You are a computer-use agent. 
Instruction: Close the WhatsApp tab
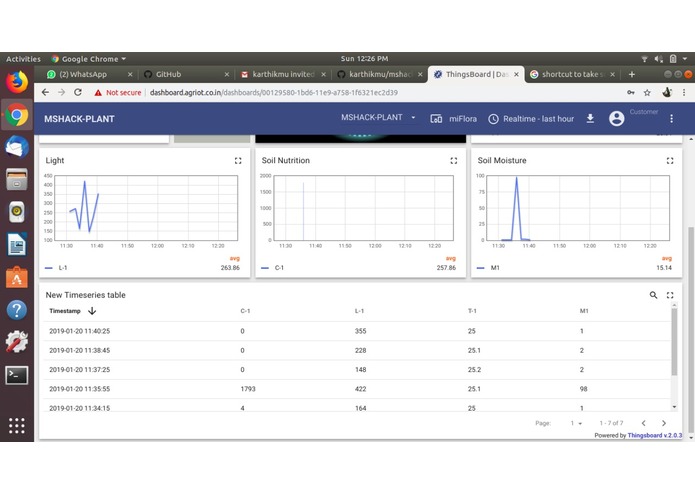[130, 74]
